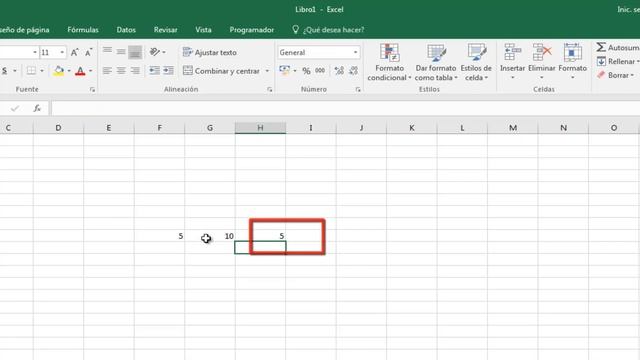The height and width of the screenshot is (360, 640).
Task: Open Número dialog launcher
Action: pyautogui.click(x=358, y=89)
